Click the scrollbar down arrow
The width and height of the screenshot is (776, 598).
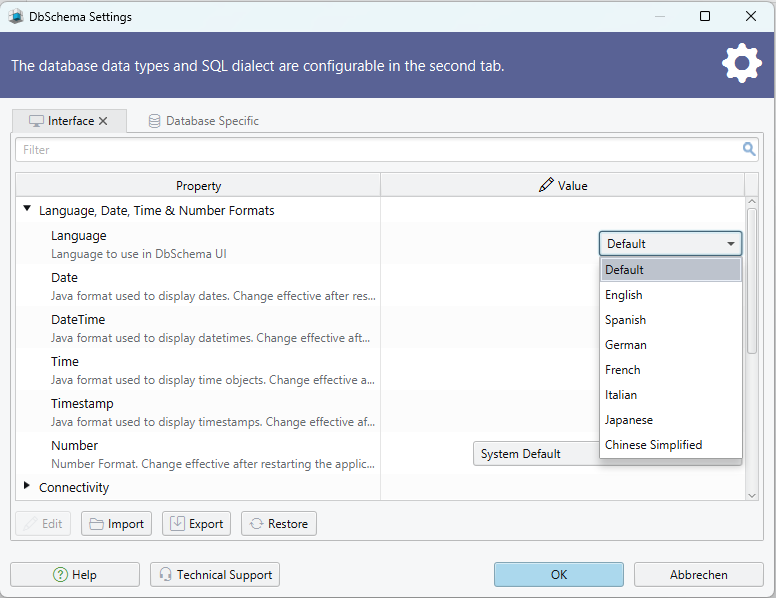click(x=752, y=496)
